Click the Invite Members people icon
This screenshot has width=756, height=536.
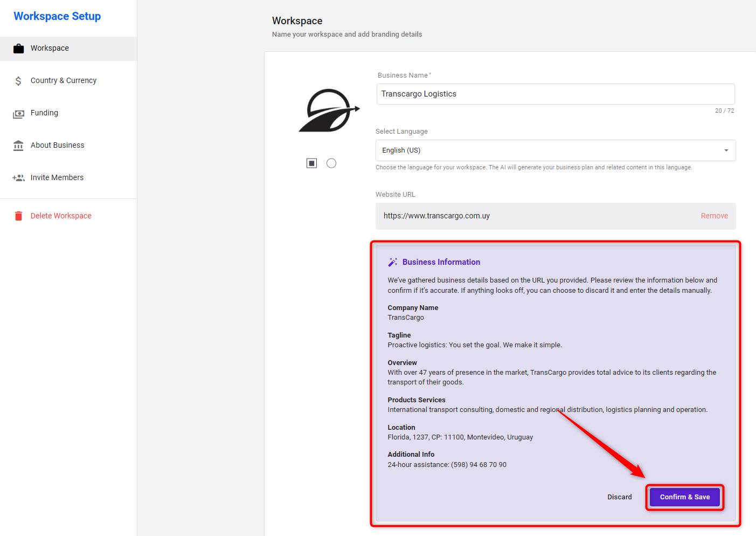(x=18, y=178)
